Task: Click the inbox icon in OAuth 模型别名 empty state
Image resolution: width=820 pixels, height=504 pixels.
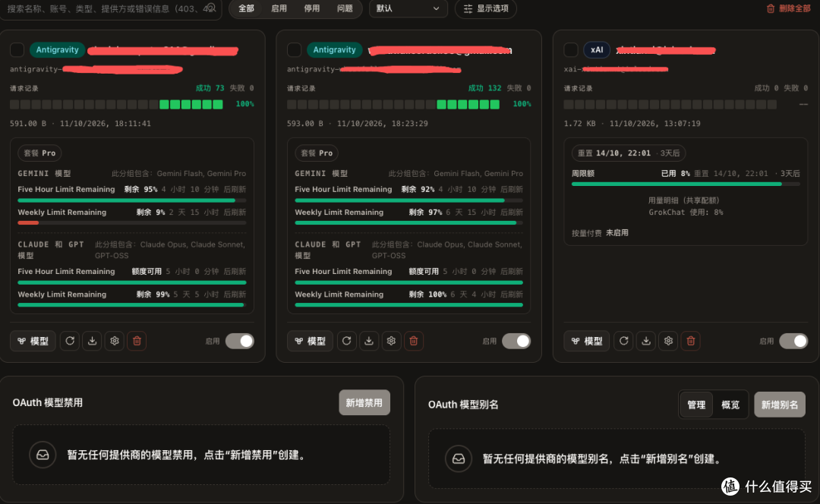Action: (x=459, y=458)
